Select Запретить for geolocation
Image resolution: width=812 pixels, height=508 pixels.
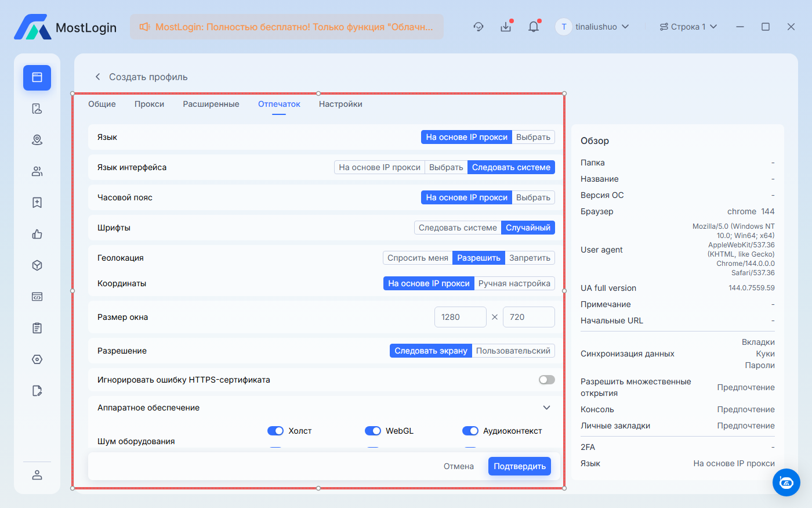pyautogui.click(x=530, y=258)
